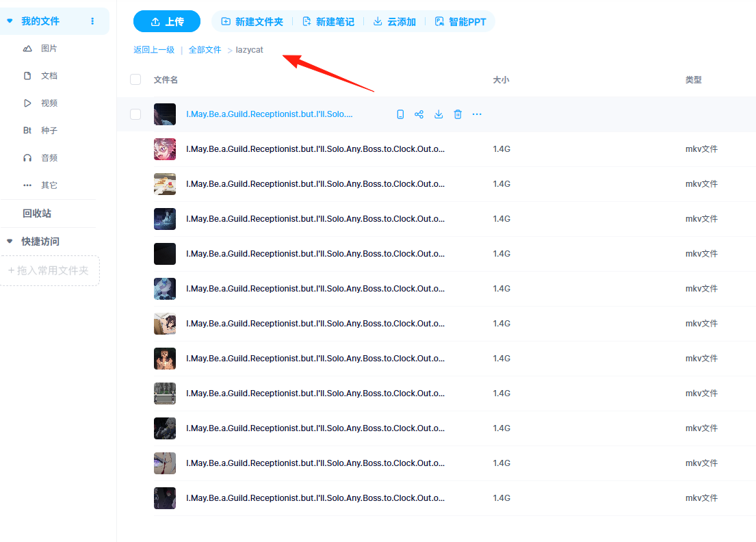Open 图片 category in sidebar
The image size is (756, 542).
pyautogui.click(x=49, y=48)
